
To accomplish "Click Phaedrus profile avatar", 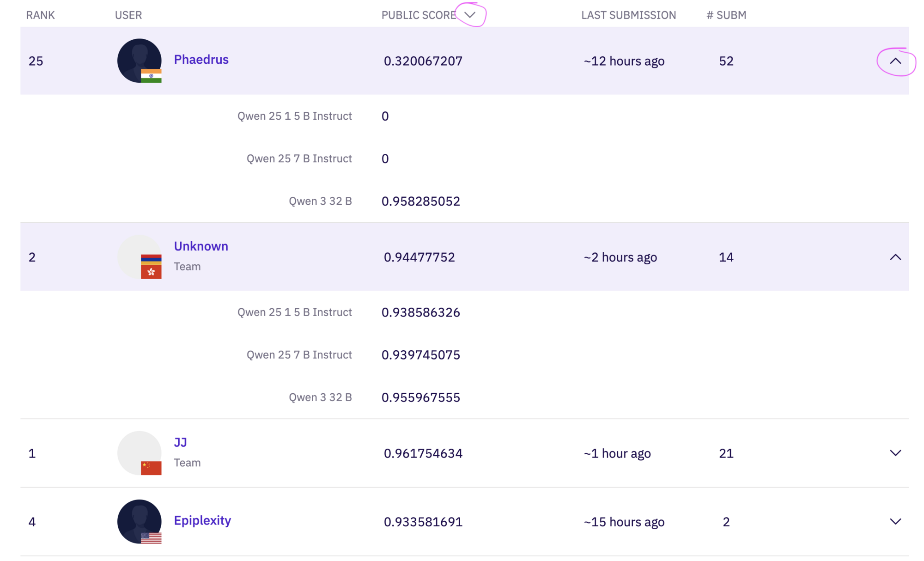I will [138, 59].
